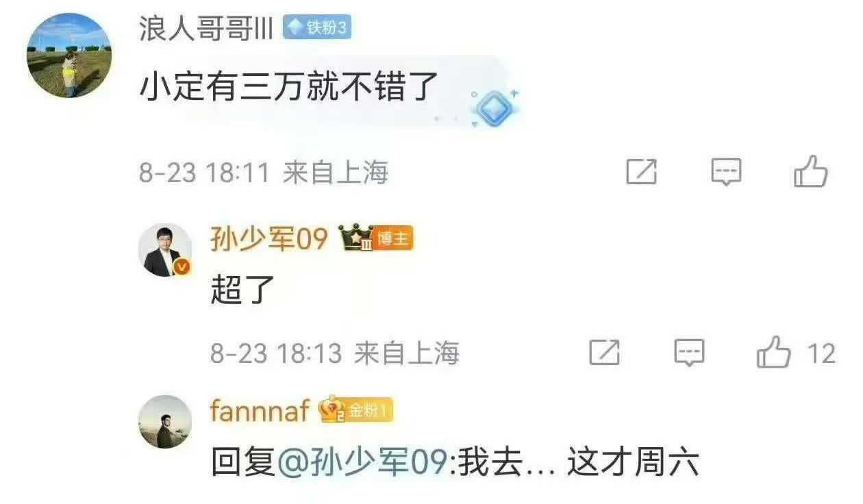The image size is (863, 504).
Task: Like the 超了 reply with 12 likes
Action: [x=796, y=353]
